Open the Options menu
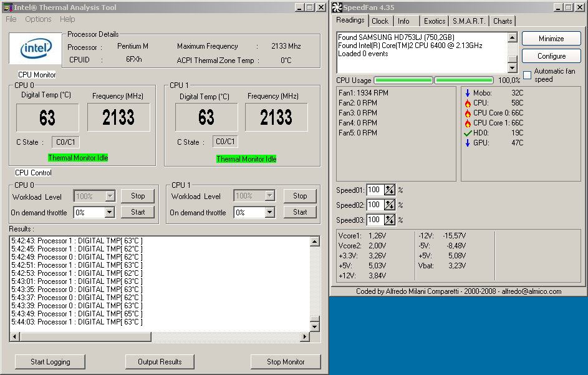The height and width of the screenshot is (375, 588). pyautogui.click(x=38, y=19)
